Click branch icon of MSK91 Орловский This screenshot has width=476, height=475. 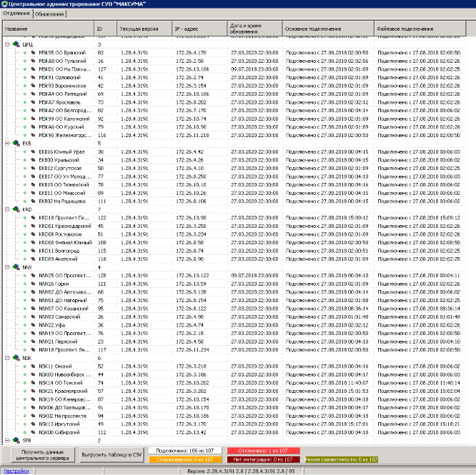(x=33, y=77)
